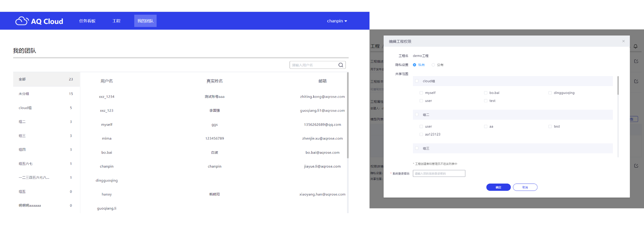The height and width of the screenshot is (230, 644).
Task: Click the AQ Cloud logo icon
Action: [22, 21]
